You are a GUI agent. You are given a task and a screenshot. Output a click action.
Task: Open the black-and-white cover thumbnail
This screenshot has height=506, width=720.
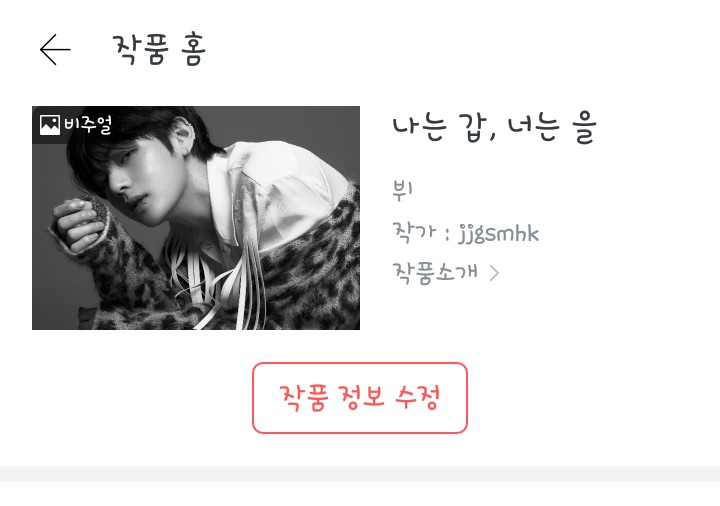click(196, 218)
